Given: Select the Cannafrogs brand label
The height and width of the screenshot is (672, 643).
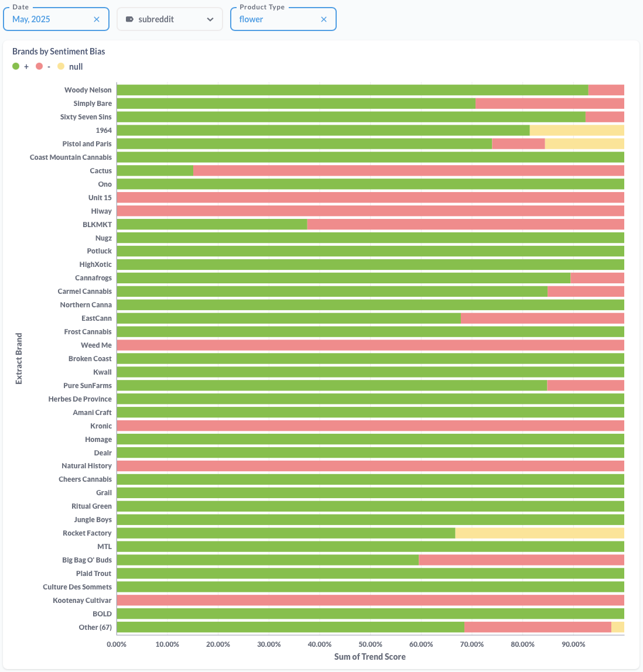Looking at the screenshot, I should pos(94,277).
